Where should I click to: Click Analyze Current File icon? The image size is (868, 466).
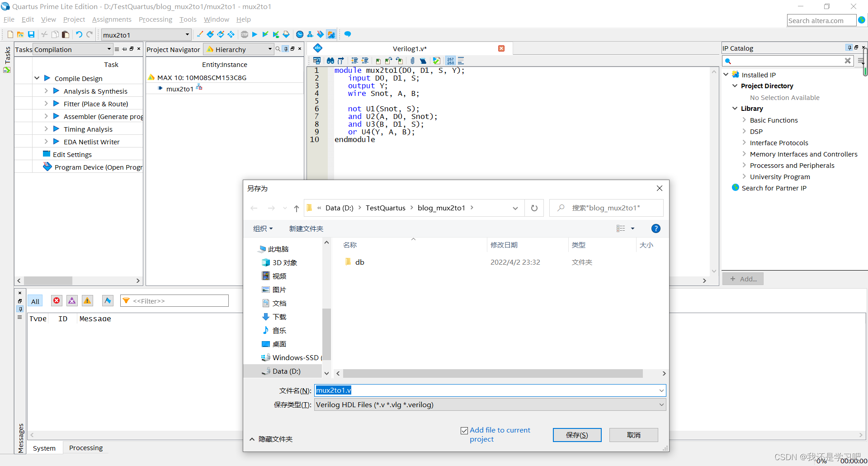tap(436, 61)
